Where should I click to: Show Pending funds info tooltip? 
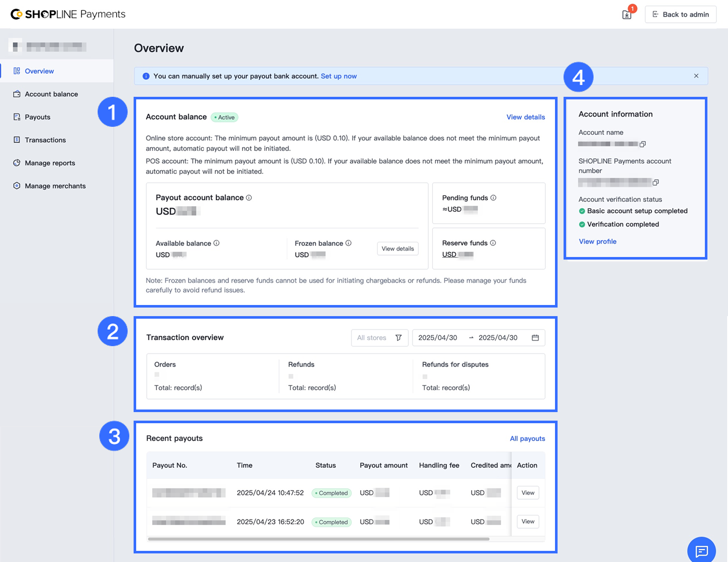pyautogui.click(x=493, y=197)
